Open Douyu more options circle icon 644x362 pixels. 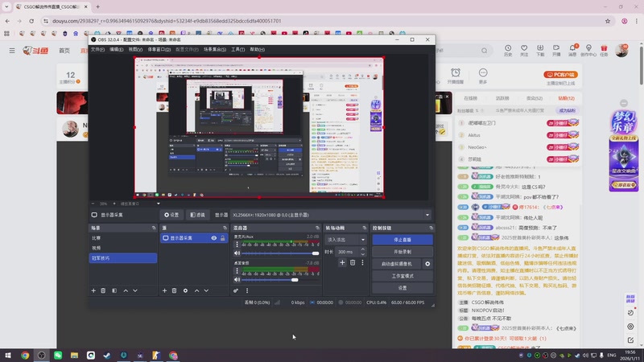click(x=483, y=76)
